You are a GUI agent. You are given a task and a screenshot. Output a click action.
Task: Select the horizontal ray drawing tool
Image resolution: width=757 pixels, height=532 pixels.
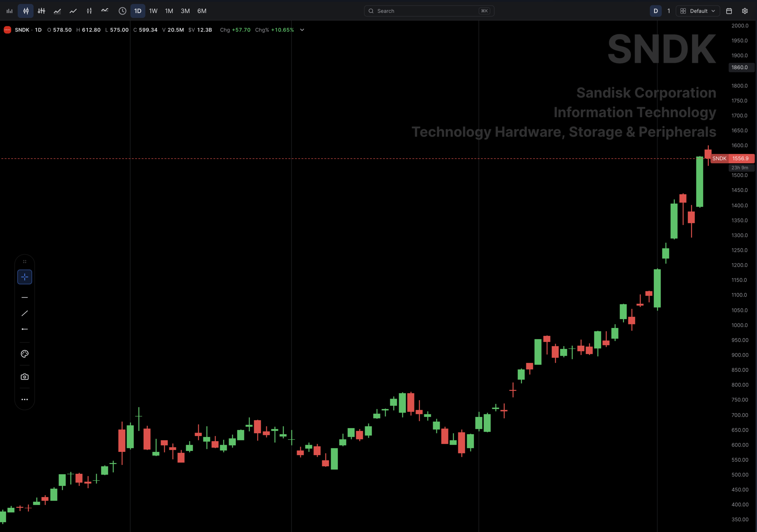[25, 329]
